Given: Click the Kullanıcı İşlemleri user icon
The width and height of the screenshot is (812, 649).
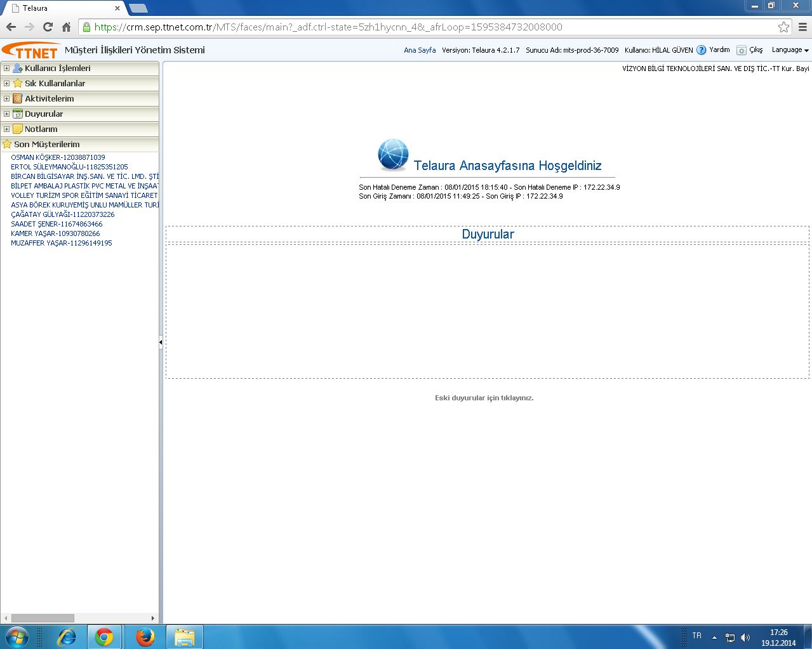Looking at the screenshot, I should 18,68.
